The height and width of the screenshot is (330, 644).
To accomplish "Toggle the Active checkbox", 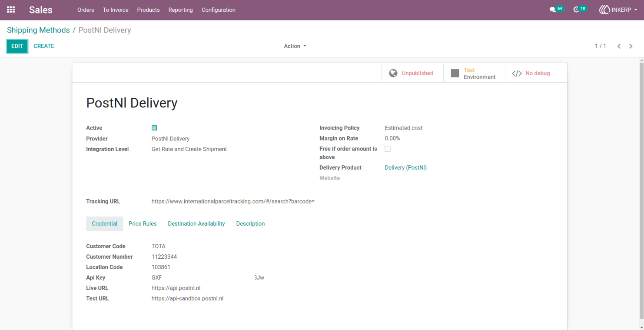I will (154, 128).
